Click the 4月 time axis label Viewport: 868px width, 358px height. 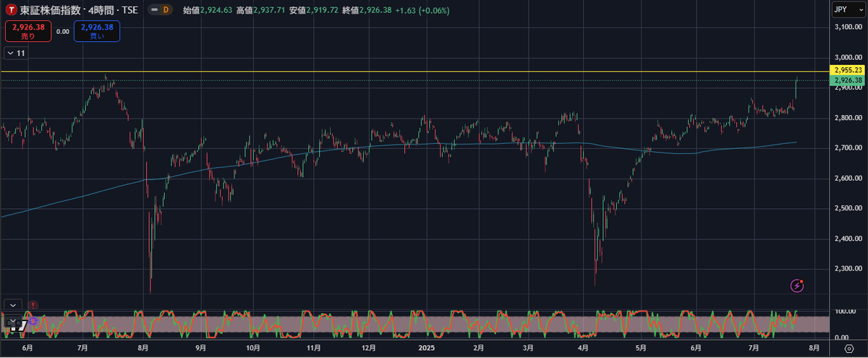583,348
